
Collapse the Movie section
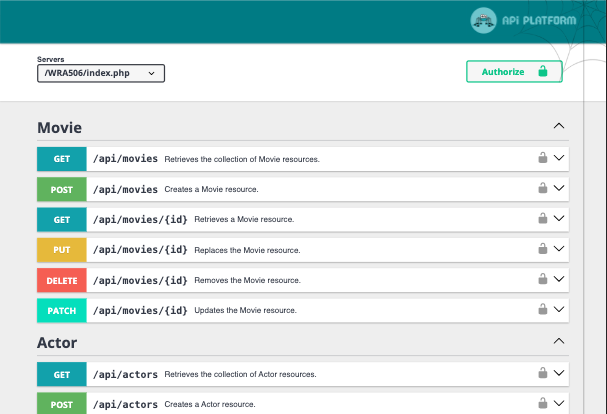pyautogui.click(x=559, y=127)
